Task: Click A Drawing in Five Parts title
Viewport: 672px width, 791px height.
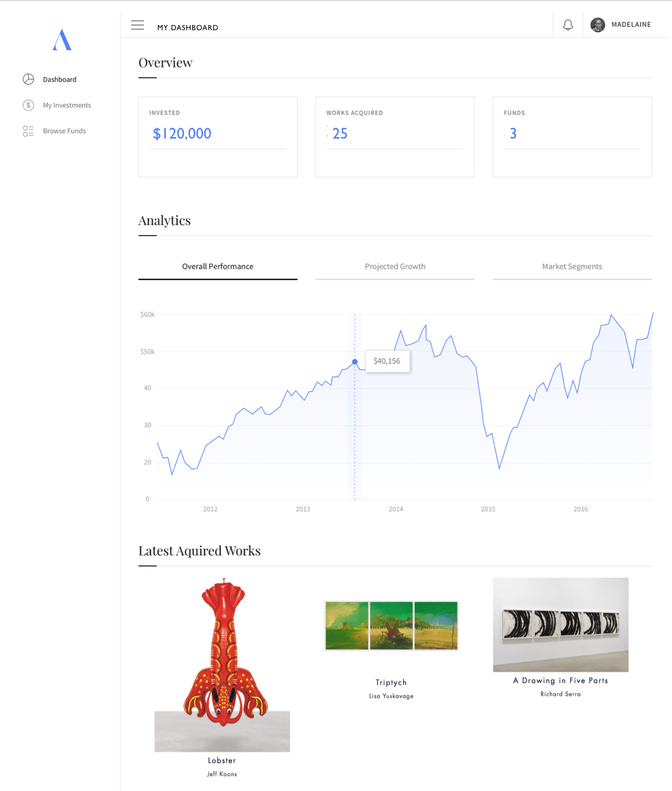Action: tap(561, 680)
